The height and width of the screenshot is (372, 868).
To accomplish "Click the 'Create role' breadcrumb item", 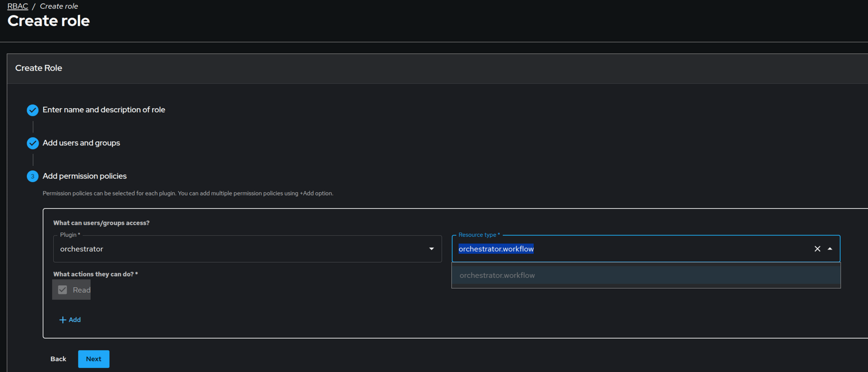I will (x=59, y=6).
